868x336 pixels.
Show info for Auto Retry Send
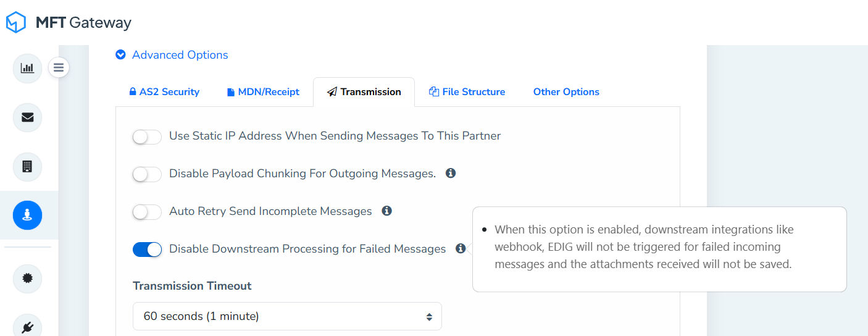387,211
